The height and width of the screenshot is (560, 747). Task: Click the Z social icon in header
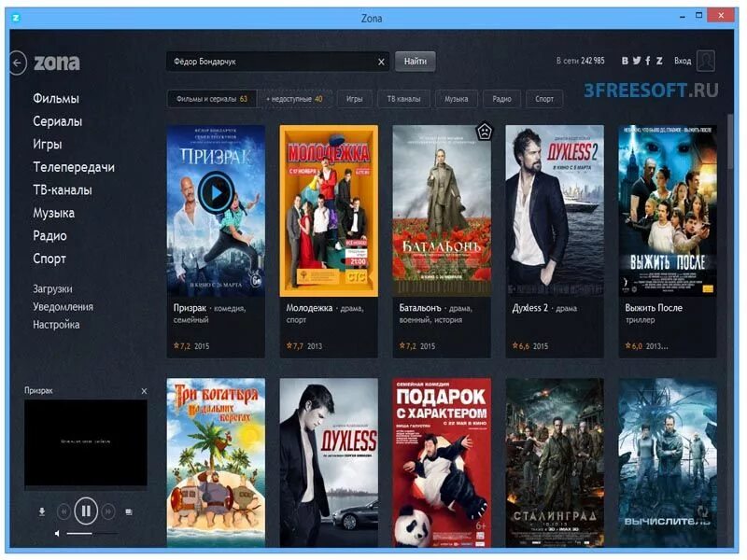pyautogui.click(x=659, y=61)
